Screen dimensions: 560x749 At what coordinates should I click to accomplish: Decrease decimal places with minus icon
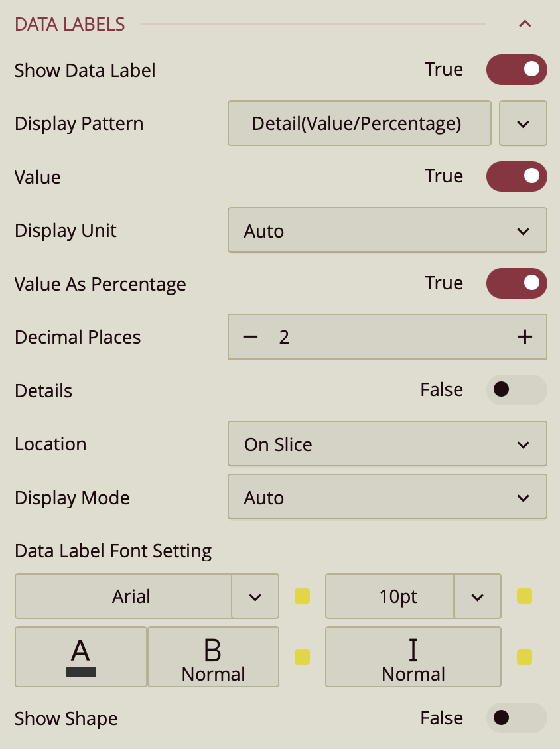click(x=250, y=337)
